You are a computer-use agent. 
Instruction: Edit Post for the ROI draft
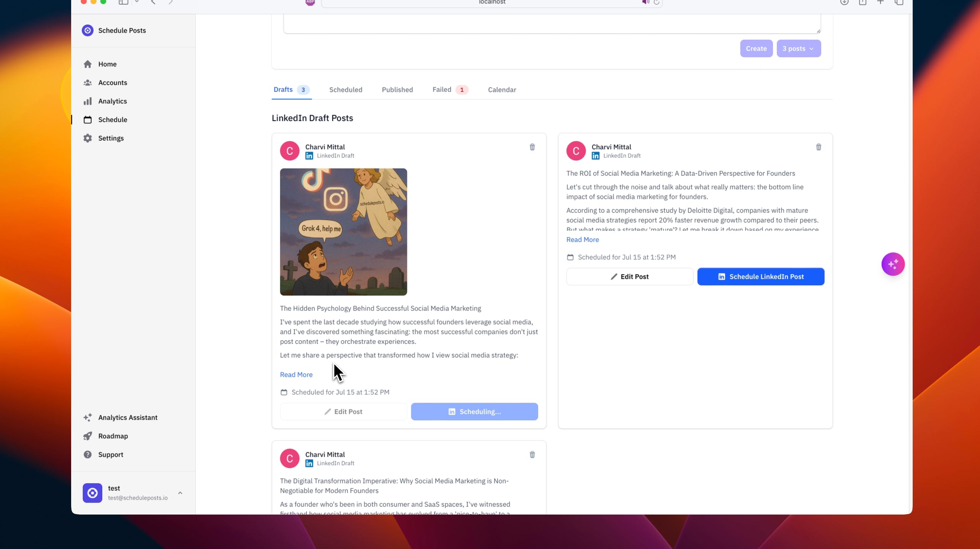tap(629, 276)
